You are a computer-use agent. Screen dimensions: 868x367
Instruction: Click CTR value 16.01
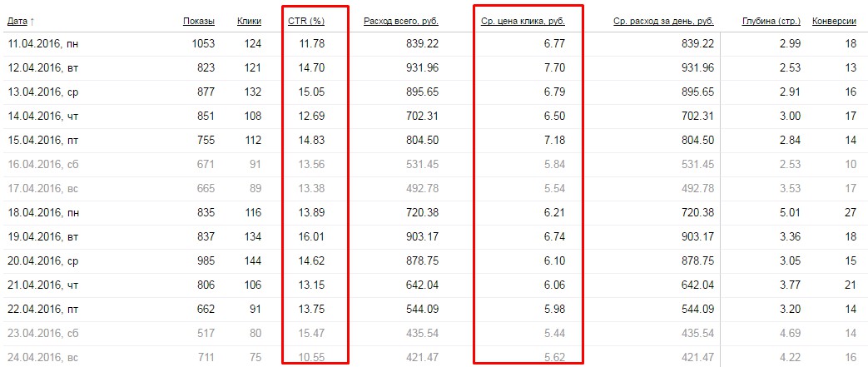[x=311, y=237]
